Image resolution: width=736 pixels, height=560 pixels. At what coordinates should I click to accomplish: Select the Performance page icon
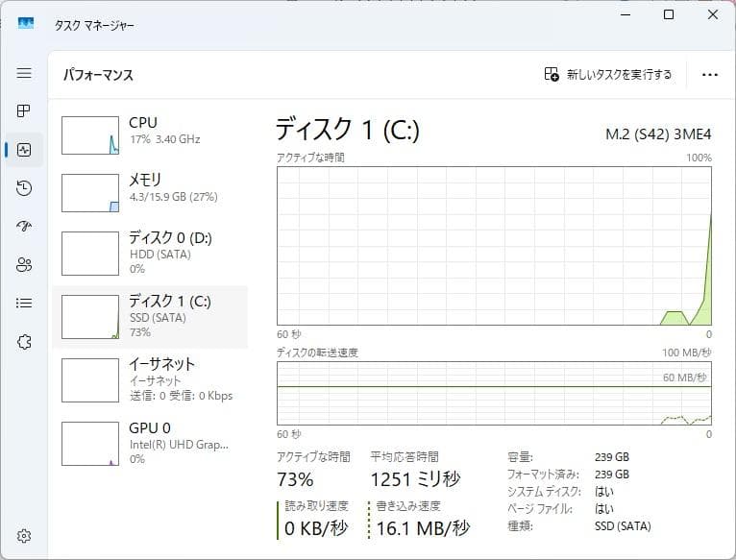coord(24,150)
